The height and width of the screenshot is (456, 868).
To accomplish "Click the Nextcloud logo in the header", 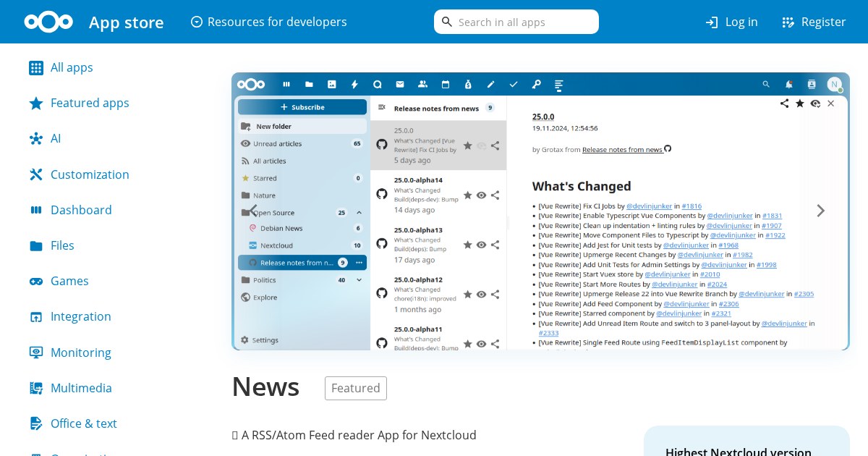I will pos(48,22).
